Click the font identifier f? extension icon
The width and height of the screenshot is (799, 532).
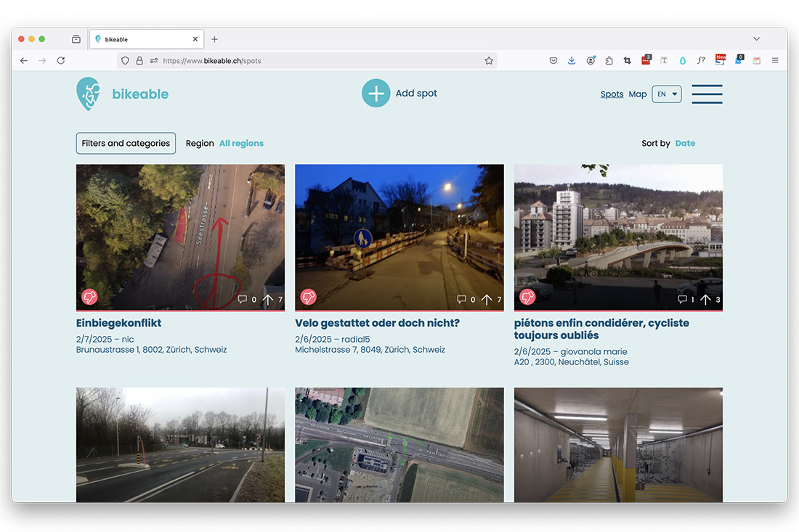pos(701,60)
